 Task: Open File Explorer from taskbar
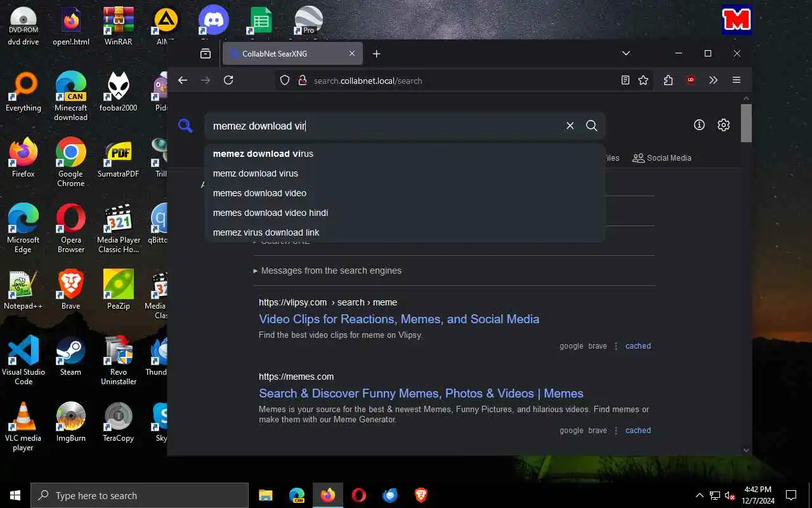click(x=265, y=495)
